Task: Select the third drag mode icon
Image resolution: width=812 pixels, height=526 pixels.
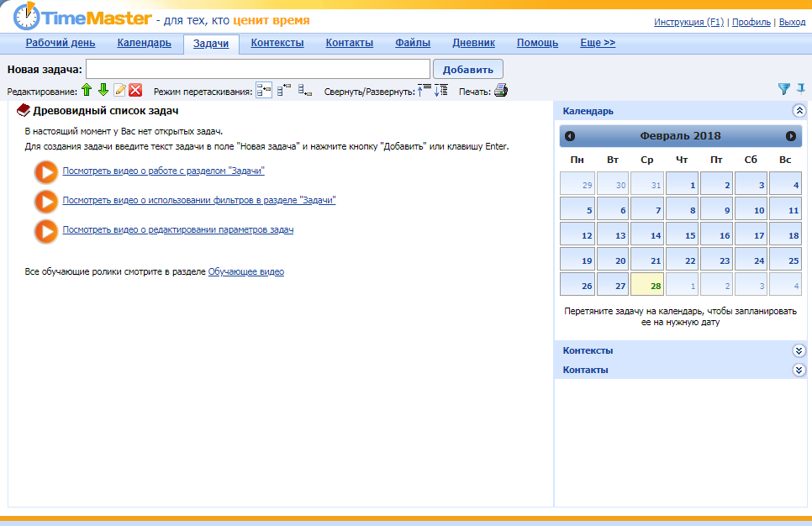Action: (304, 90)
